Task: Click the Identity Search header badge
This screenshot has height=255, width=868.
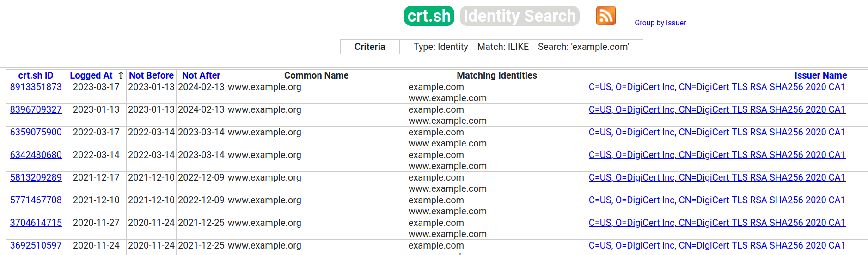Action: point(520,16)
